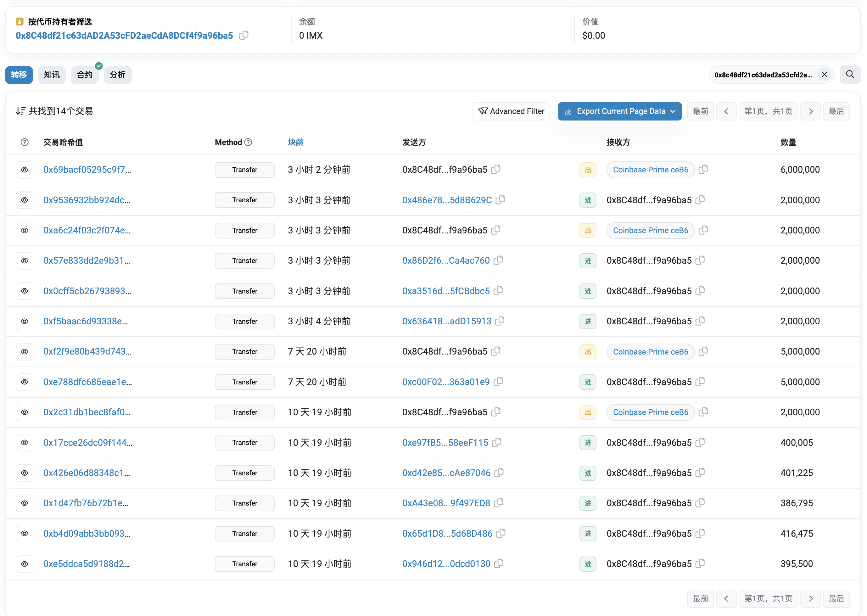Jump to the last page with 最后 button
This screenshot has height=616, width=867.
pyautogui.click(x=836, y=111)
